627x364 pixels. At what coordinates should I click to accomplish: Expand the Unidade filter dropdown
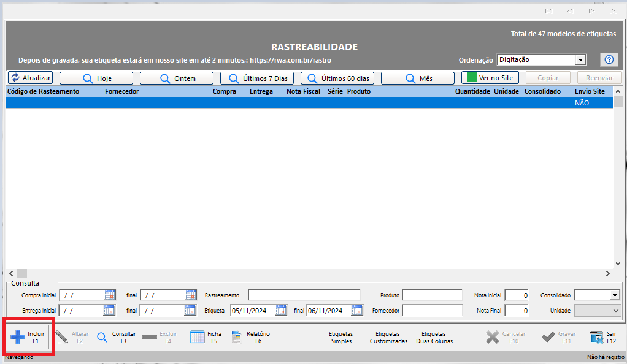click(615, 311)
